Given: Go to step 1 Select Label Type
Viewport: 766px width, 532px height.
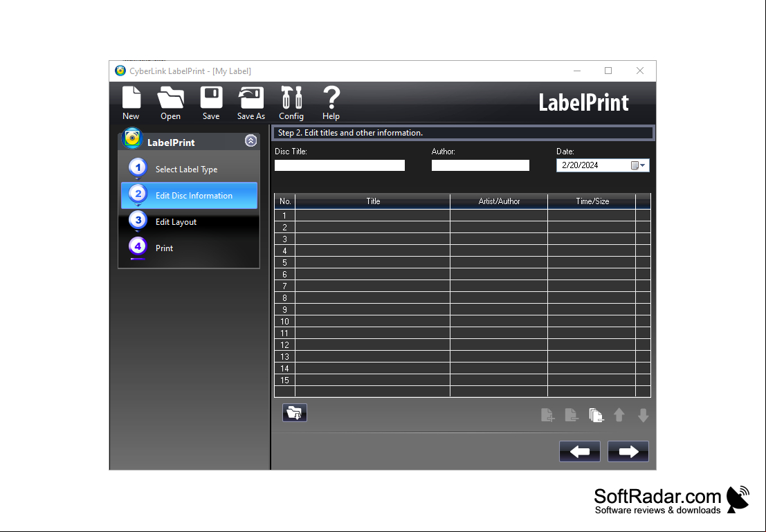Looking at the screenshot, I should coord(189,169).
